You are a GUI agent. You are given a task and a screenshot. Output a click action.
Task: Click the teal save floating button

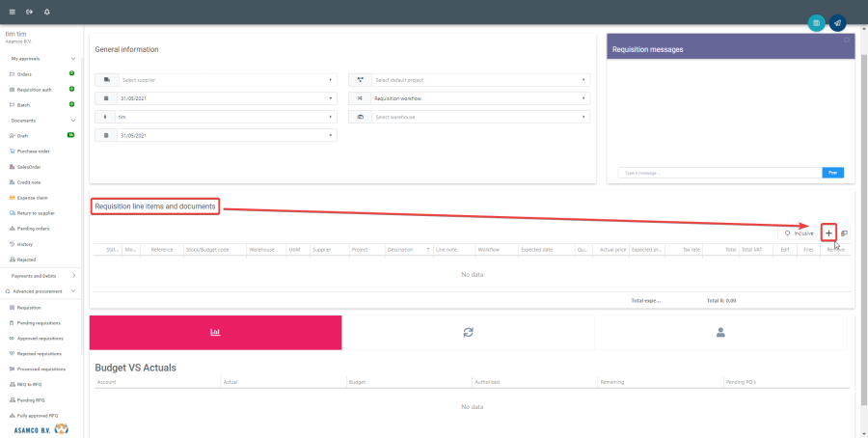(817, 23)
